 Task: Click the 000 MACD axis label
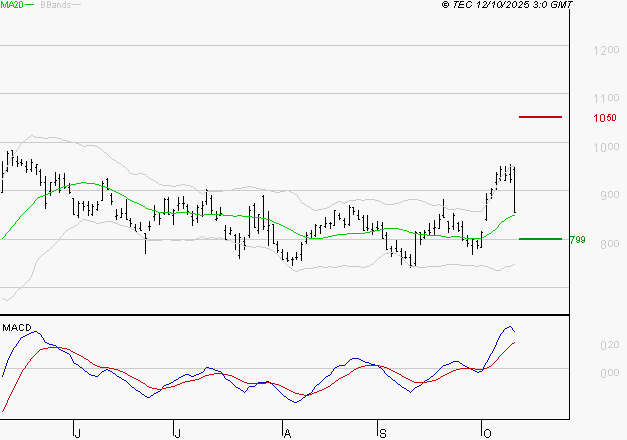(609, 373)
